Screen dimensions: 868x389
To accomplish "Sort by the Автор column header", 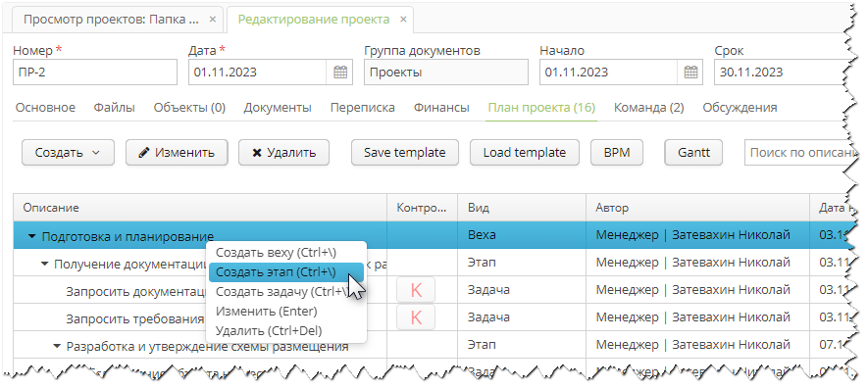I will 697,208.
